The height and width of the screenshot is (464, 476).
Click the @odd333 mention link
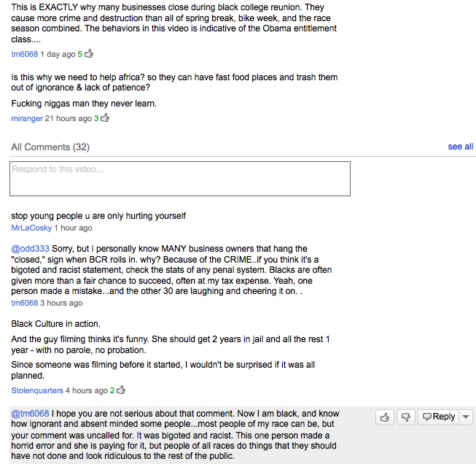[30, 249]
